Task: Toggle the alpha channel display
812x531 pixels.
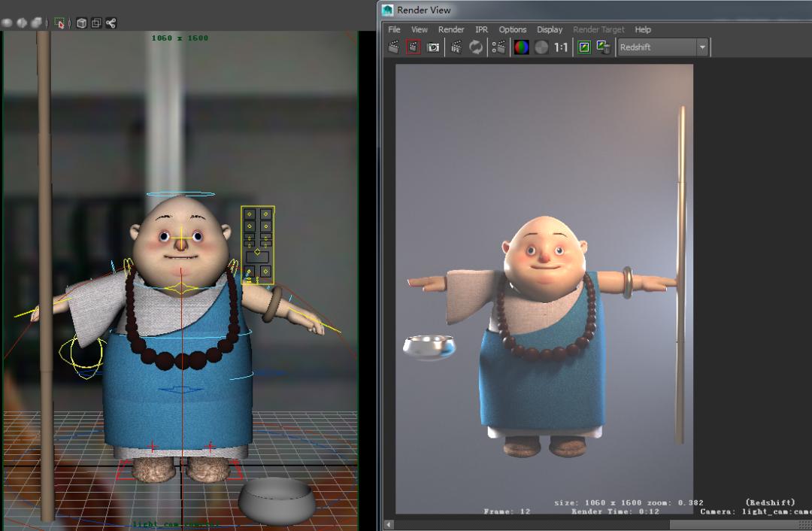Action: (x=541, y=47)
